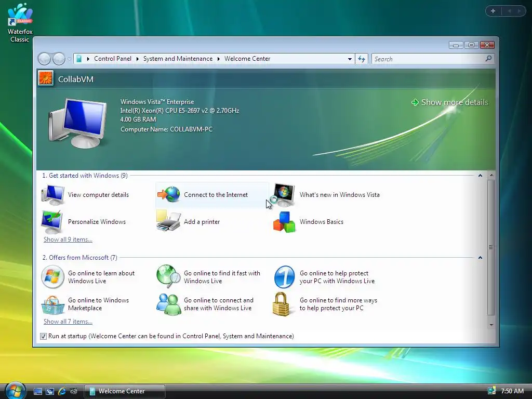Click the address bar refresh button
The image size is (532, 399).
[x=362, y=59]
